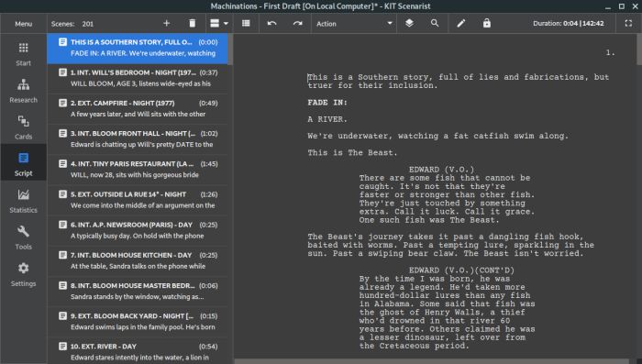Click dialogue line 'By the time I was born, he was'
Screen dimensions: 642x364
[x=435, y=279]
